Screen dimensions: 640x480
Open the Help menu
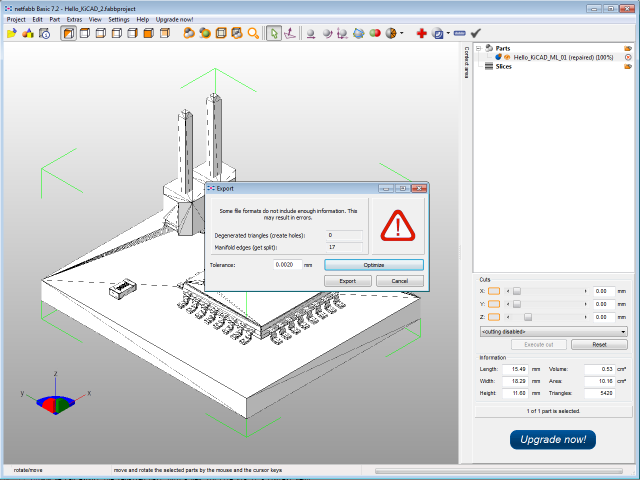coord(142,19)
